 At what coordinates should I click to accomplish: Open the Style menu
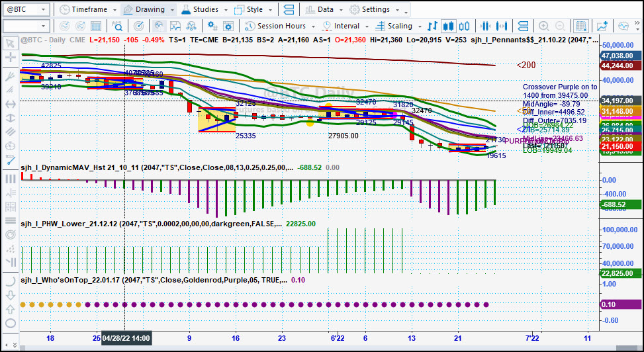coord(253,9)
